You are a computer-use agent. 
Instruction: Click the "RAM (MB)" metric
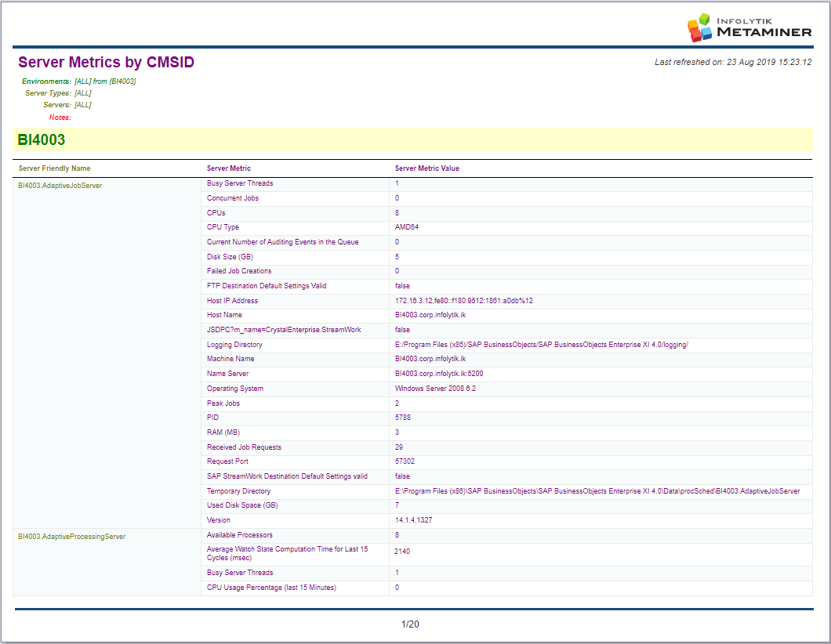[223, 432]
